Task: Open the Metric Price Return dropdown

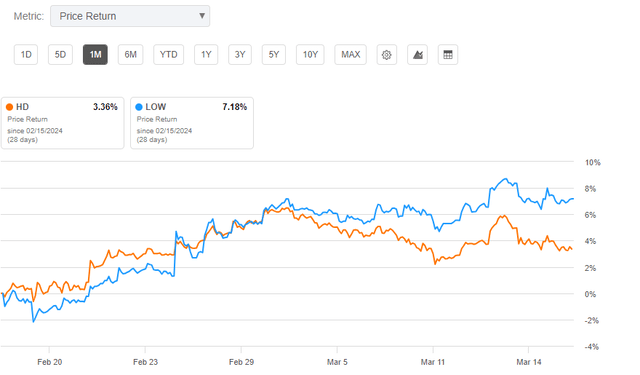Action: [x=130, y=16]
